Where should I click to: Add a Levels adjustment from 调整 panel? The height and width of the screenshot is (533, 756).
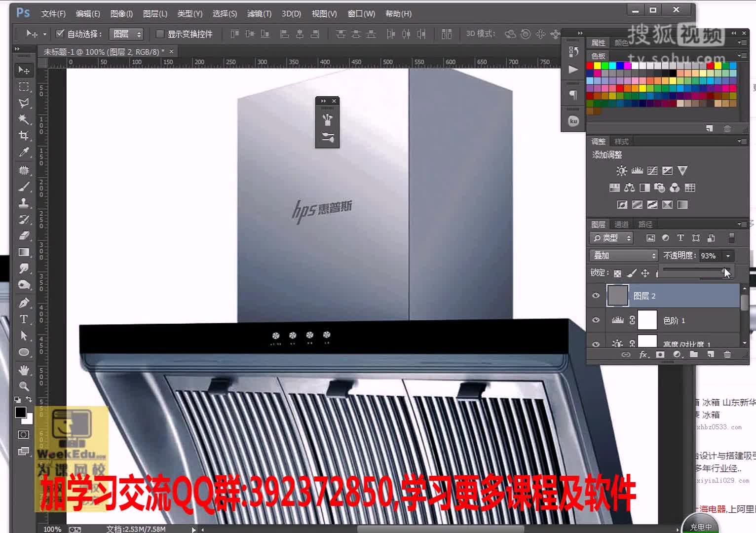tap(637, 171)
